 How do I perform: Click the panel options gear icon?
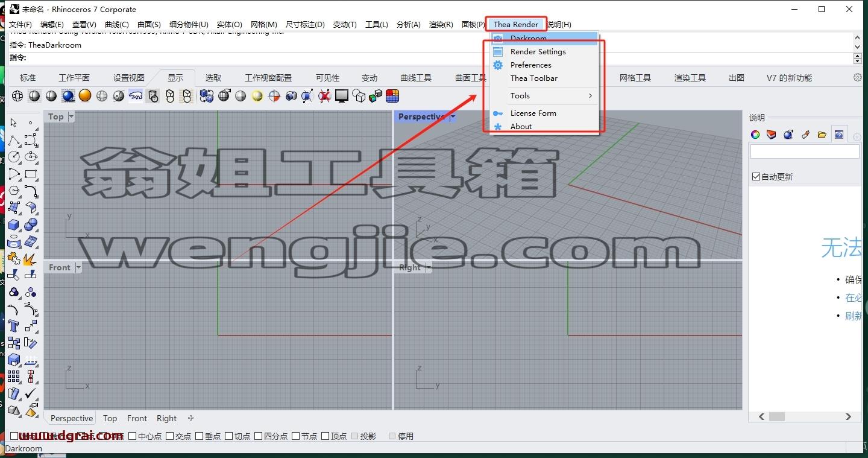[857, 137]
